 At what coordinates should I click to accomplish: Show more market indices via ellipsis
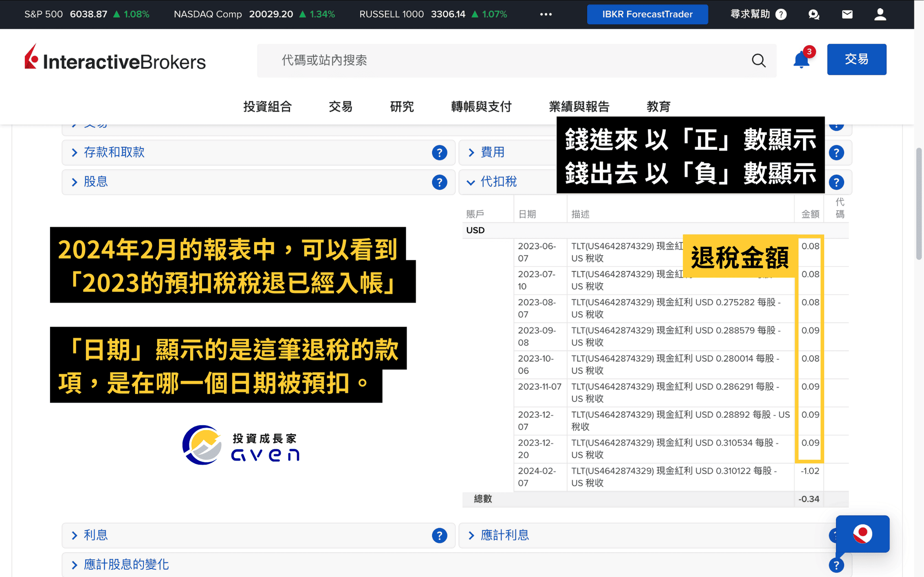546,14
